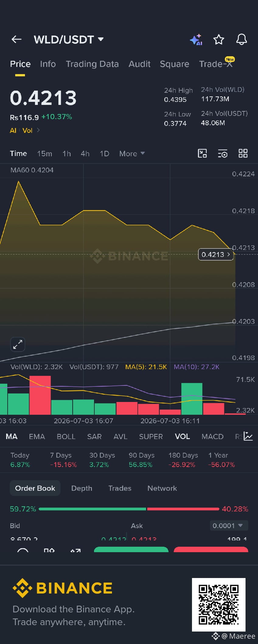This screenshot has height=644, width=258.
Task: Toggle the EMA indicator
Action: coord(37,437)
